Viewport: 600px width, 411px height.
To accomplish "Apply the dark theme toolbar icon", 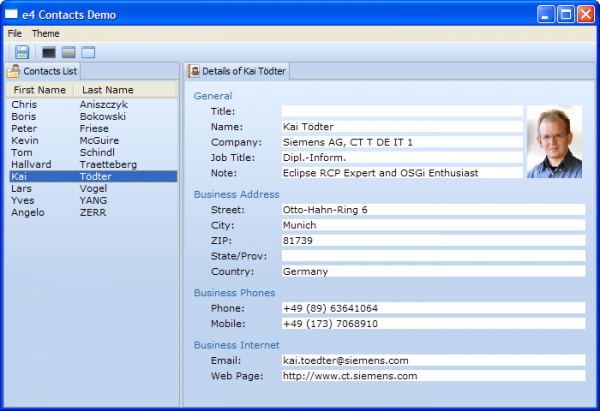I will tap(49, 52).
